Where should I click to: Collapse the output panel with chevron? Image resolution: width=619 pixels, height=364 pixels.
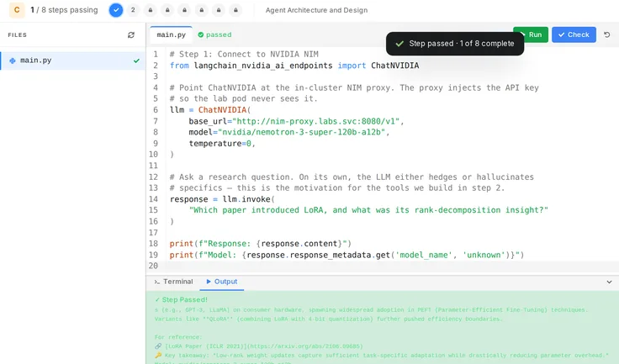coord(609,282)
